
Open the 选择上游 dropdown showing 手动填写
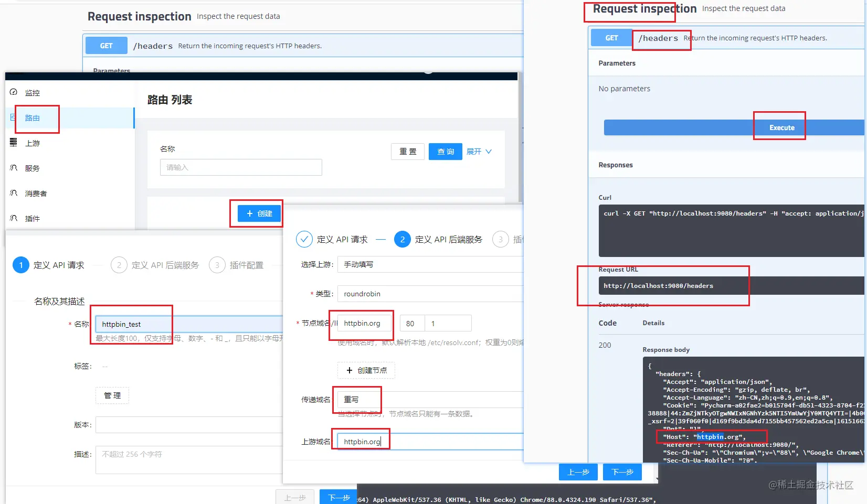(430, 264)
